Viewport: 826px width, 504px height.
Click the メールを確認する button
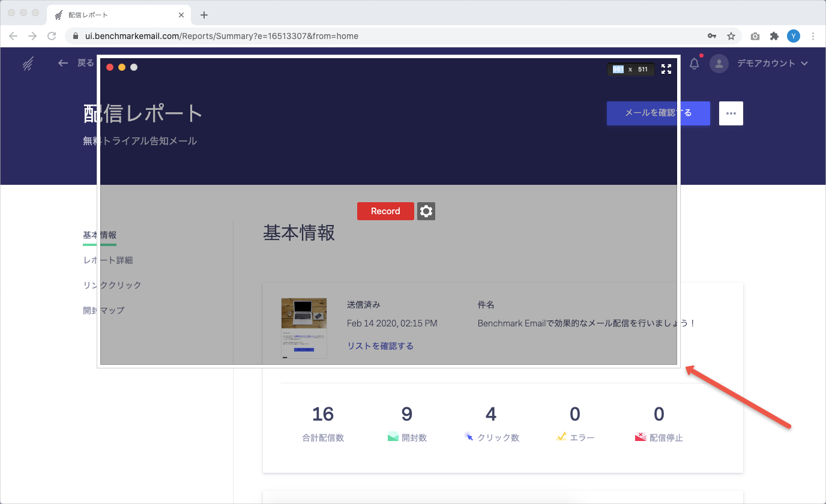click(x=658, y=113)
